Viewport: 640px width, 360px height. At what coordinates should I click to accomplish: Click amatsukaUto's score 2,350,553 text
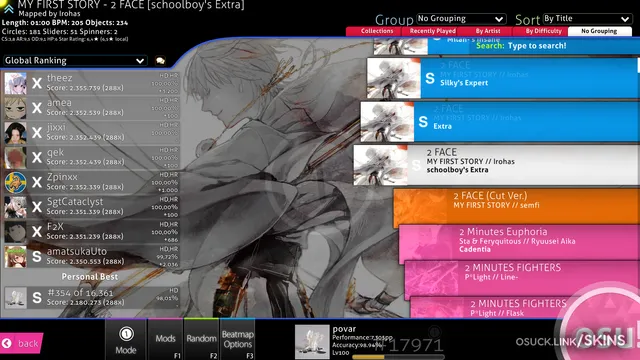tap(85, 261)
